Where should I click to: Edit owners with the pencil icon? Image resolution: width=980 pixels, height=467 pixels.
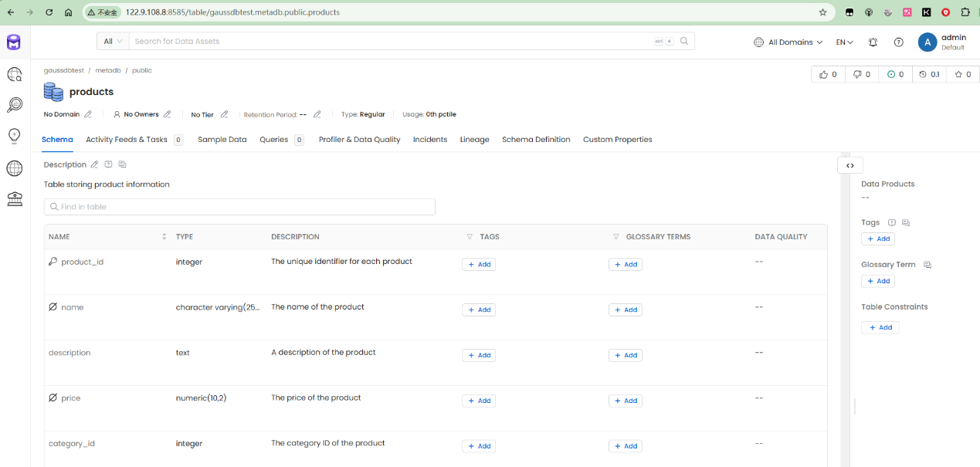point(168,114)
